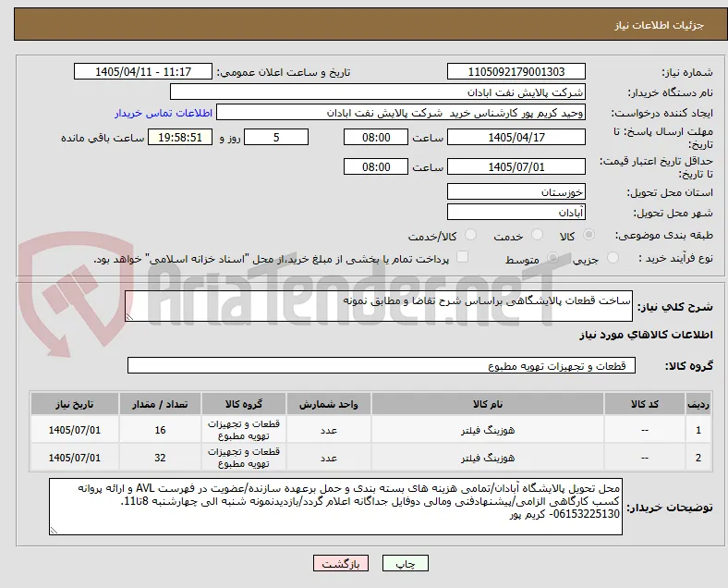Select the کالا radio button
The image size is (728, 588).
[588, 235]
